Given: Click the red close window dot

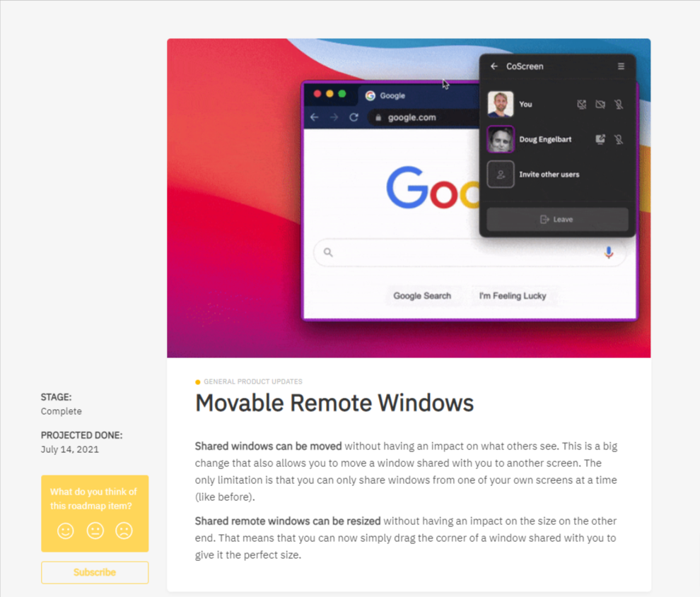Looking at the screenshot, I should [x=317, y=94].
